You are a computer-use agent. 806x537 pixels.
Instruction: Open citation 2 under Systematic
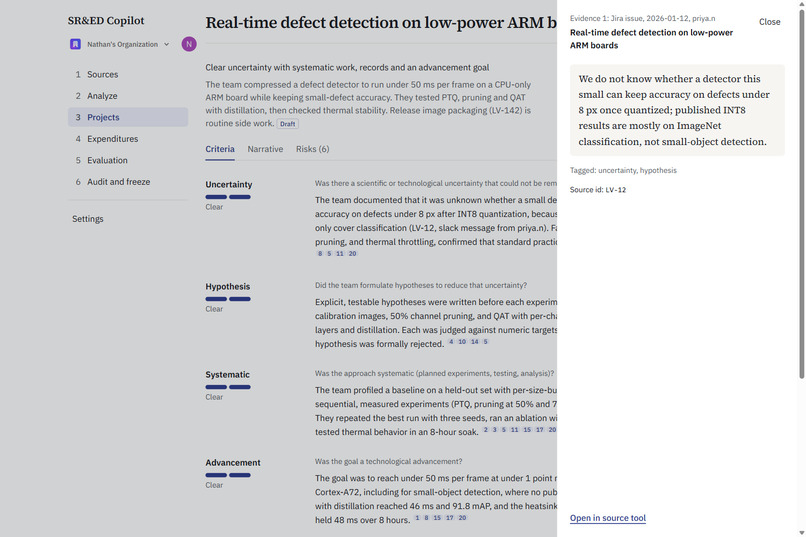tap(486, 430)
